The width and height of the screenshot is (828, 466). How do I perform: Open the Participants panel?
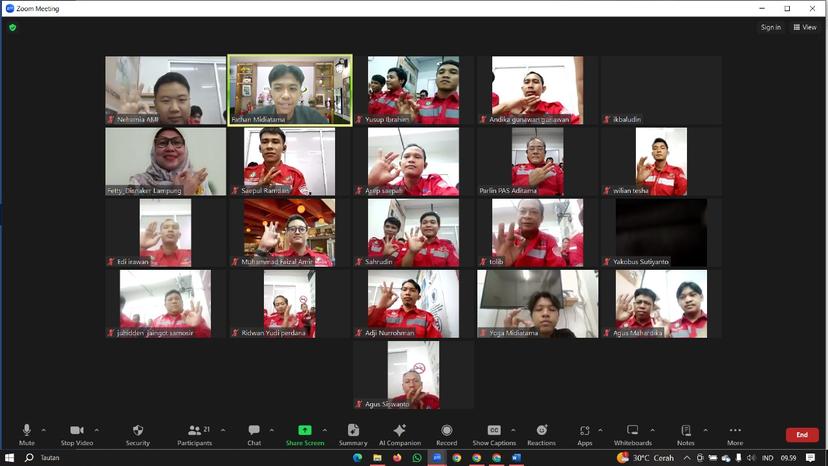(x=194, y=435)
